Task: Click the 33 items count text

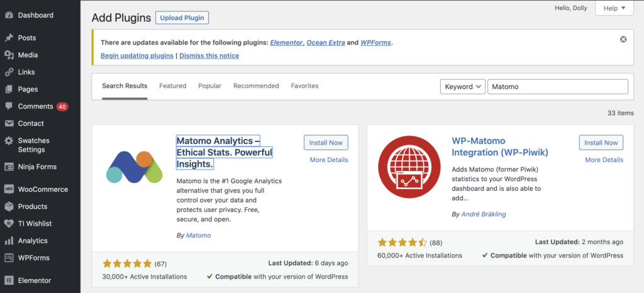Action: [620, 113]
